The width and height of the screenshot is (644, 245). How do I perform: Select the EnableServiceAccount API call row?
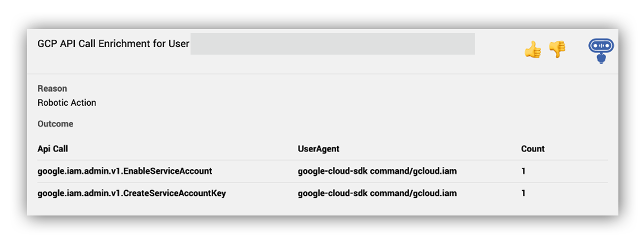[x=322, y=171]
